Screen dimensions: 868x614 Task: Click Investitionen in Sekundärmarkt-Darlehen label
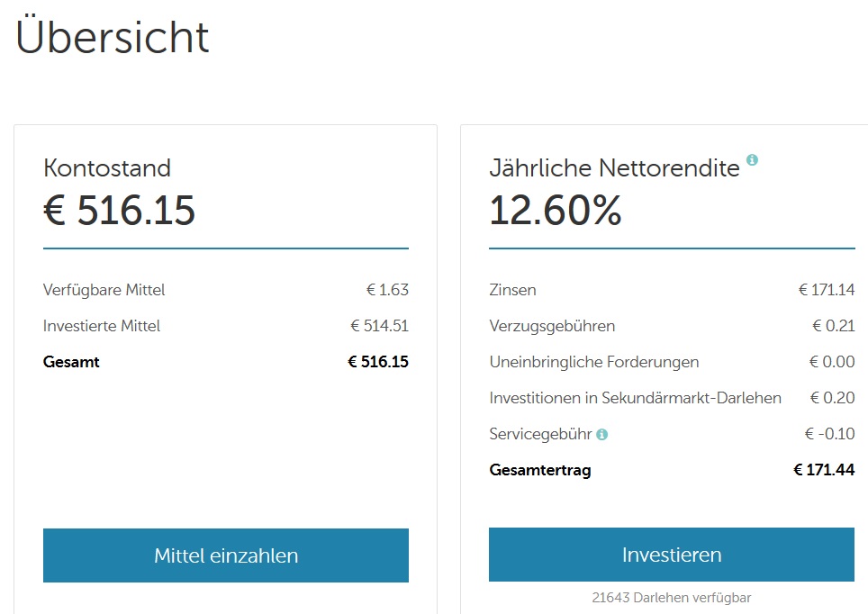click(x=635, y=398)
